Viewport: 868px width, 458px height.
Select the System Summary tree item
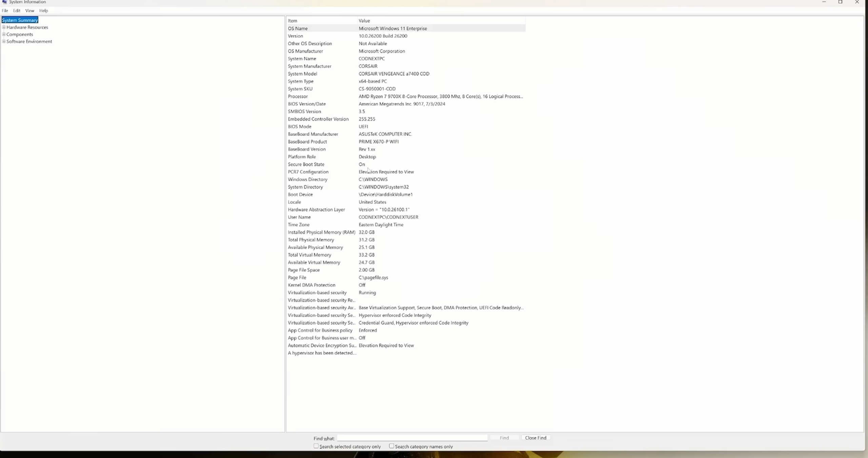20,20
